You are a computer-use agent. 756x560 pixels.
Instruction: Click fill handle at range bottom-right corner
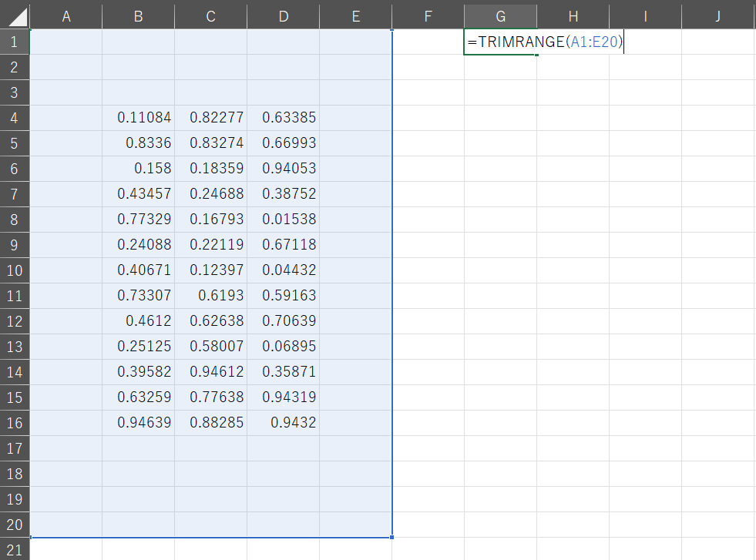tap(392, 537)
